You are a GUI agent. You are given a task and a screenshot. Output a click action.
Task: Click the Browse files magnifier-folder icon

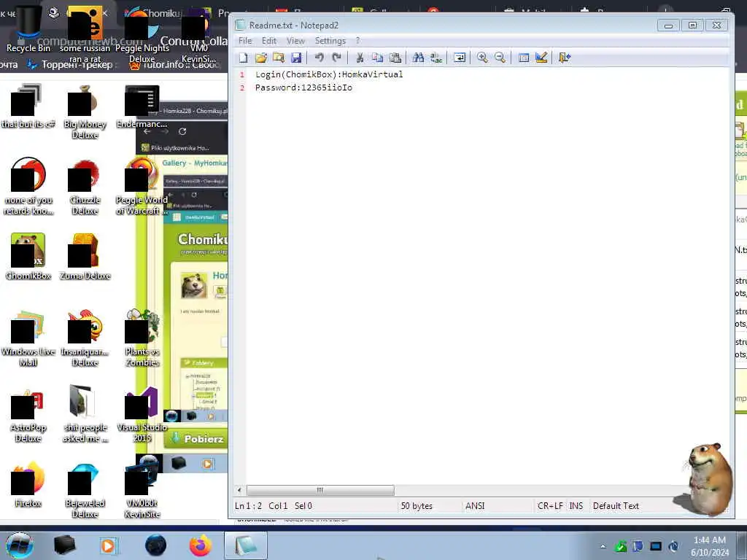[x=278, y=58]
